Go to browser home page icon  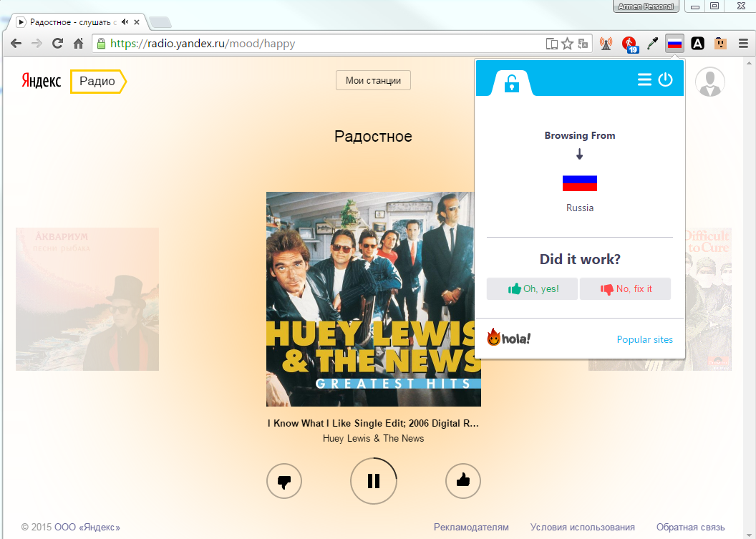(x=78, y=44)
